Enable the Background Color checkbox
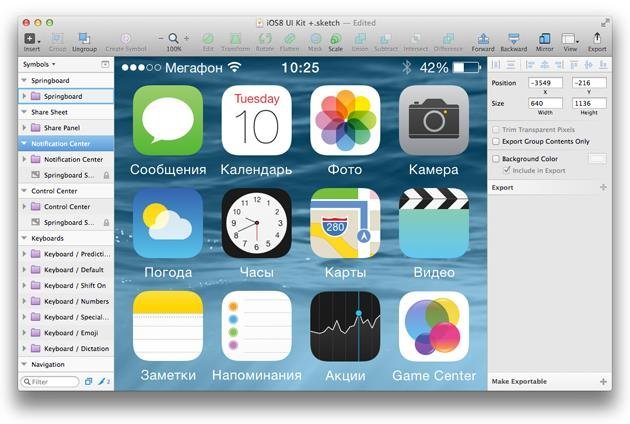The image size is (630, 424). pyautogui.click(x=496, y=159)
